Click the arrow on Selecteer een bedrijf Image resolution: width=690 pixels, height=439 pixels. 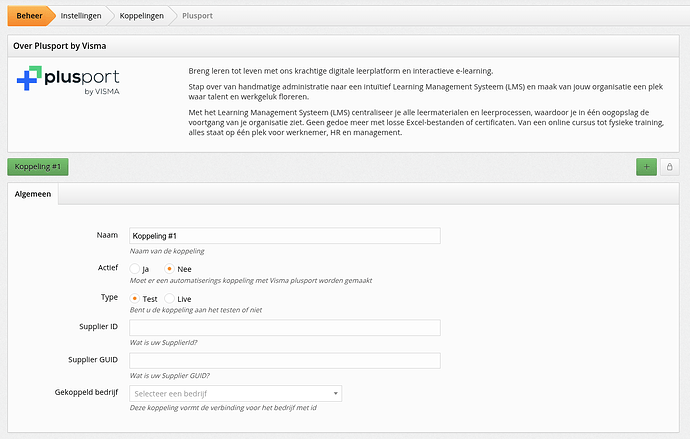coord(334,394)
